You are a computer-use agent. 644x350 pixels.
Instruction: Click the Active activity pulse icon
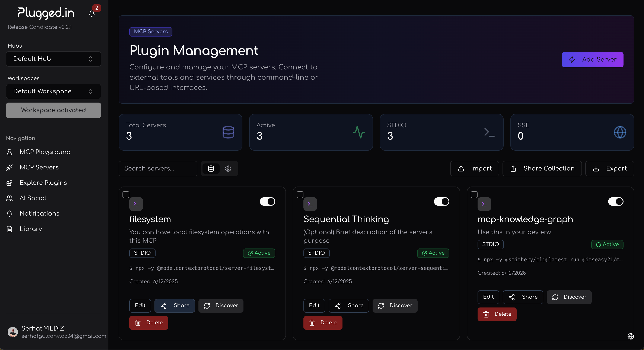[x=359, y=132]
